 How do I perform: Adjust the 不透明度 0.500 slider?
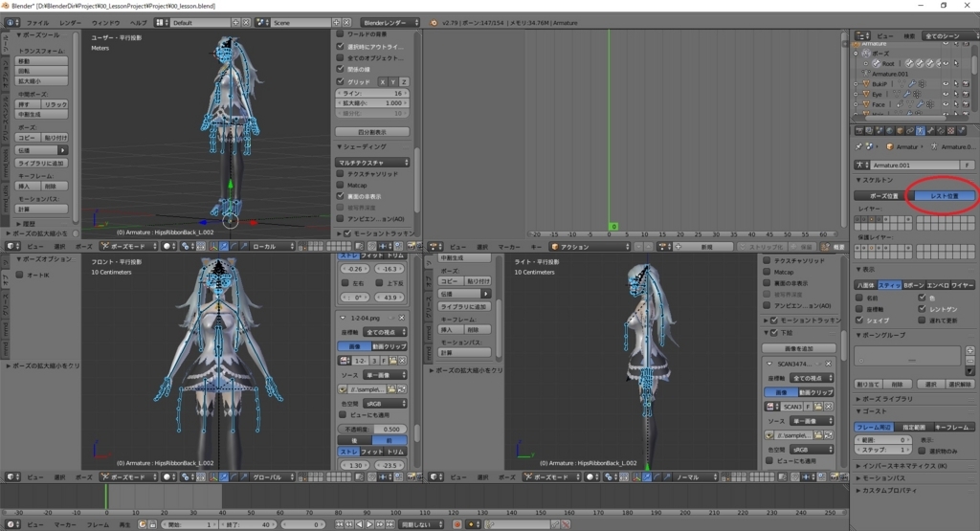(372, 430)
